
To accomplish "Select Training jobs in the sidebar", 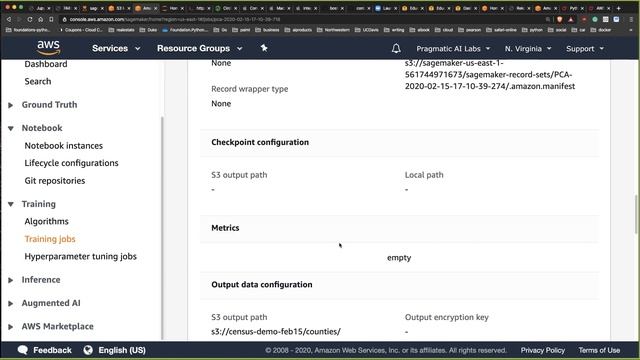I will click(x=50, y=239).
